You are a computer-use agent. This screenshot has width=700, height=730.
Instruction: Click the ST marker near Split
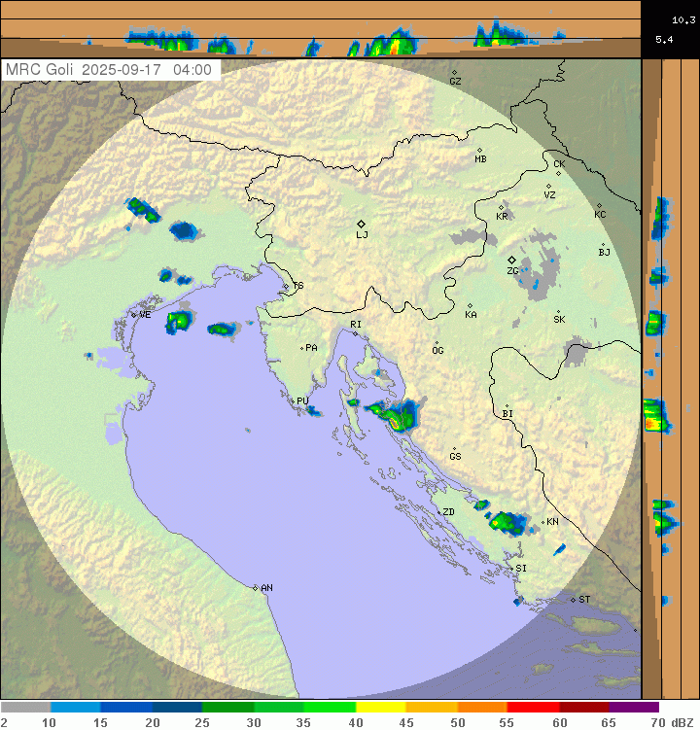pyautogui.click(x=573, y=600)
